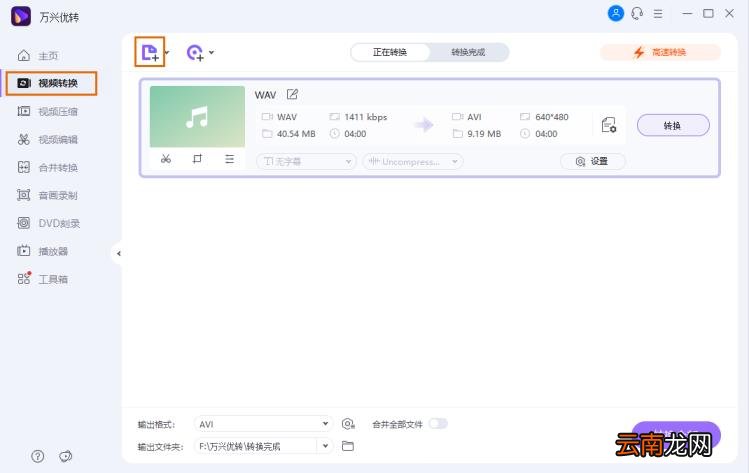Expand the output folder path dropdown arrow
The width and height of the screenshot is (749, 473).
coord(325,446)
